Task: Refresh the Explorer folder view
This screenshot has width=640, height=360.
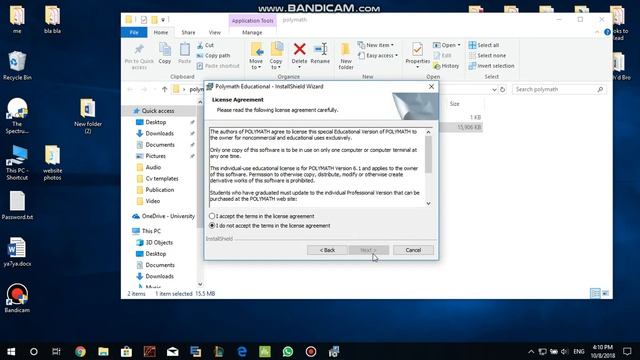Action: (x=502, y=89)
